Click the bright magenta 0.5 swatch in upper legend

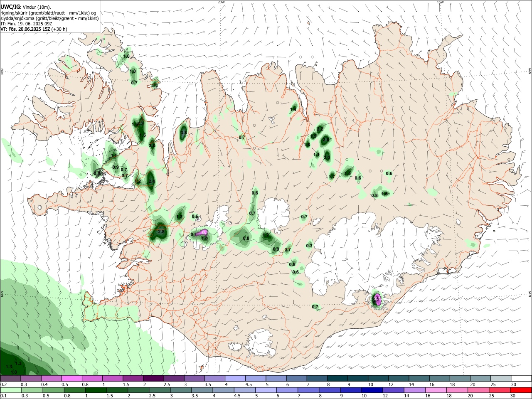[x=71, y=379]
